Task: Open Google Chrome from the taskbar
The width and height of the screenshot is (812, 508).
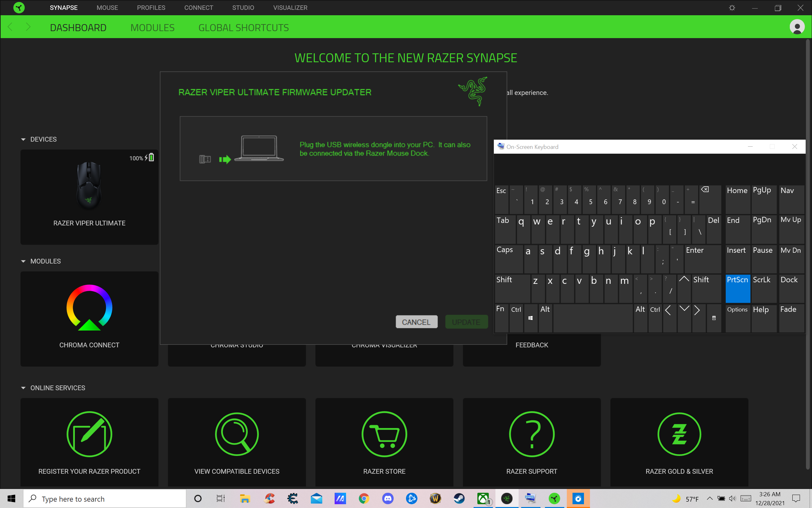Action: pos(364,498)
